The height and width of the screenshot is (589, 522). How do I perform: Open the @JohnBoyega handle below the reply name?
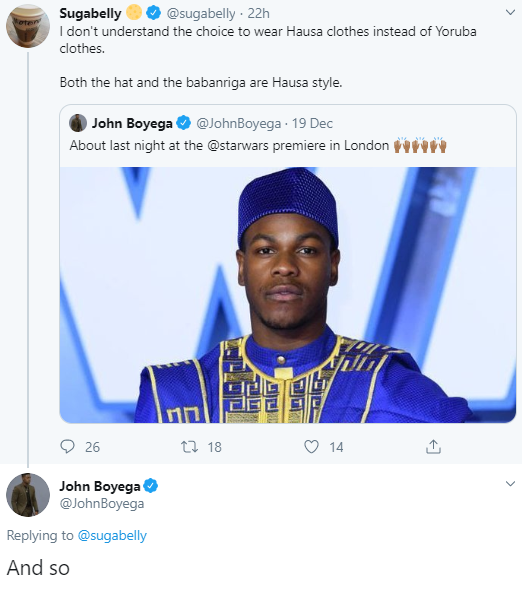[102, 503]
